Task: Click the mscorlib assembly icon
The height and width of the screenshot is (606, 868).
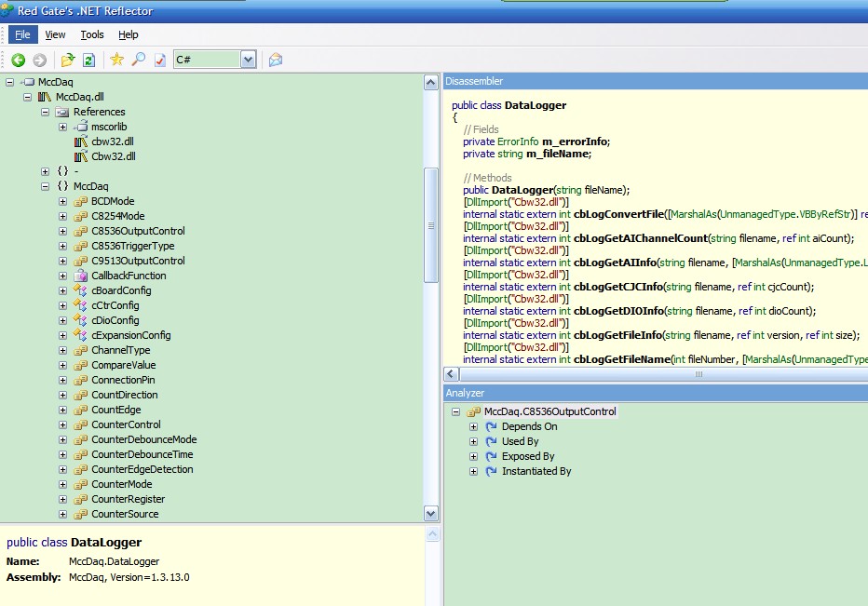Action: tap(81, 127)
